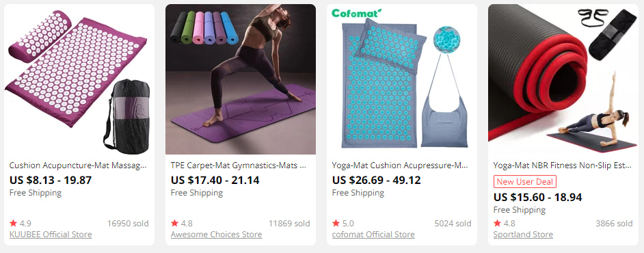The width and height of the screenshot is (644, 253).
Task: Click the 5.0 star rating icon
Action: [x=336, y=223]
